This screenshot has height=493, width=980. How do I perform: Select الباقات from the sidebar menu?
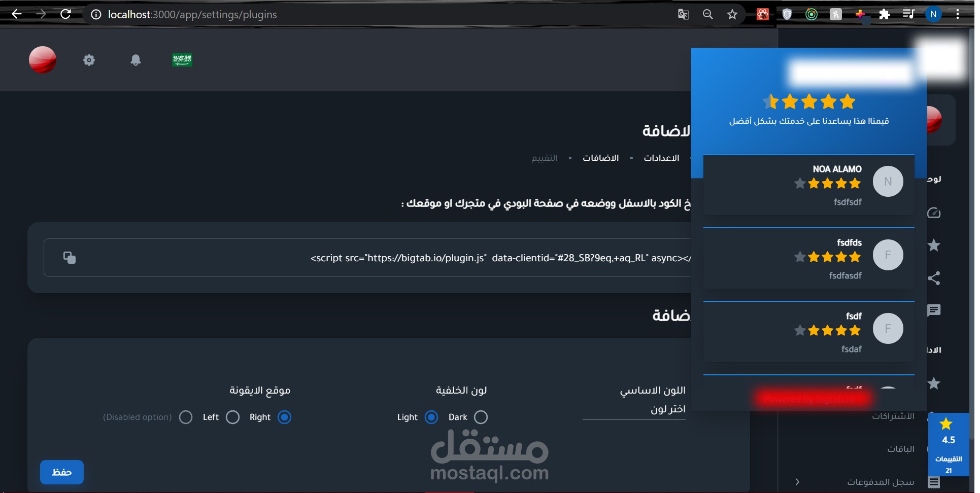pos(901,449)
